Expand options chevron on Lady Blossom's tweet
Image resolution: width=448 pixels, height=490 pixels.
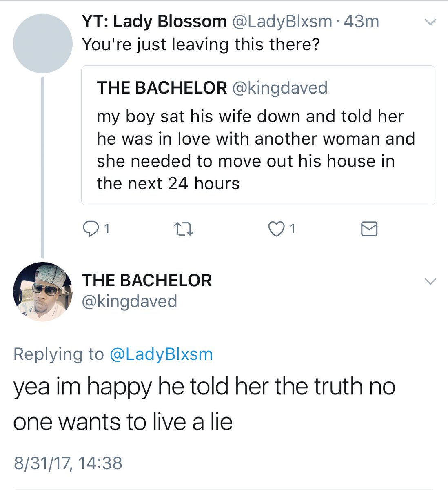click(430, 22)
